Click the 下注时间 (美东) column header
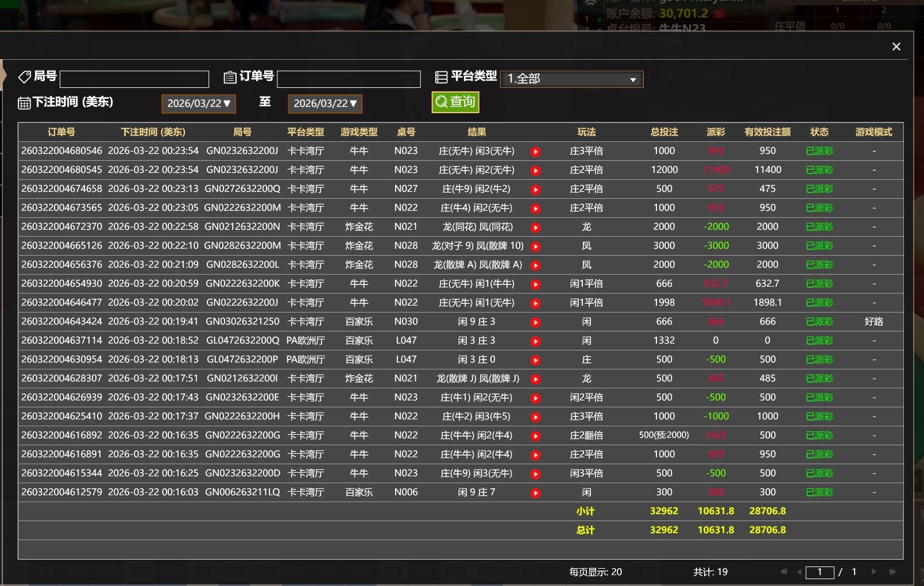The height and width of the screenshot is (586, 924). [x=153, y=132]
